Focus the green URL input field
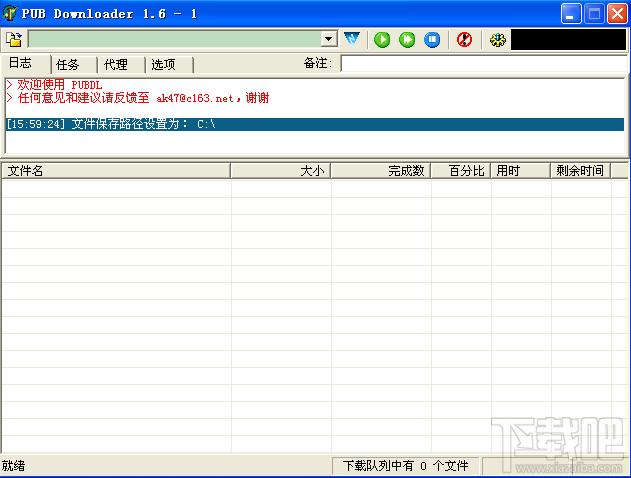The width and height of the screenshot is (631, 478). [175, 39]
